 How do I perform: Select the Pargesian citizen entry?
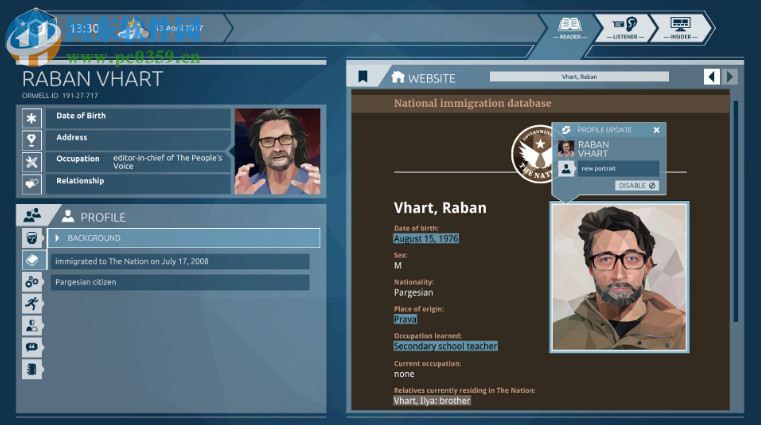tap(180, 282)
